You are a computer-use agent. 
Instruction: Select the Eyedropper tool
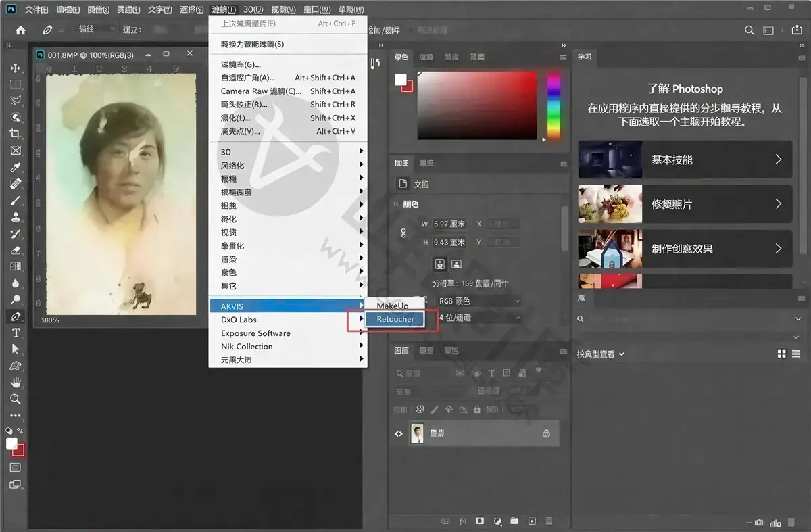(x=16, y=167)
